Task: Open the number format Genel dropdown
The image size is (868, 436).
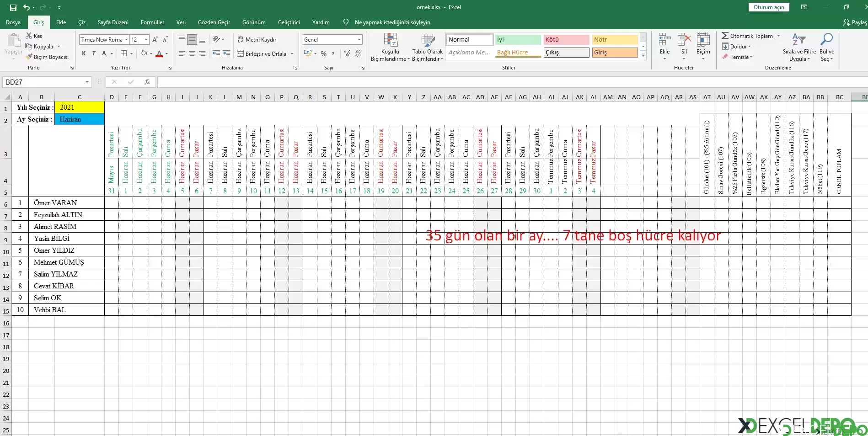Action: [x=359, y=39]
